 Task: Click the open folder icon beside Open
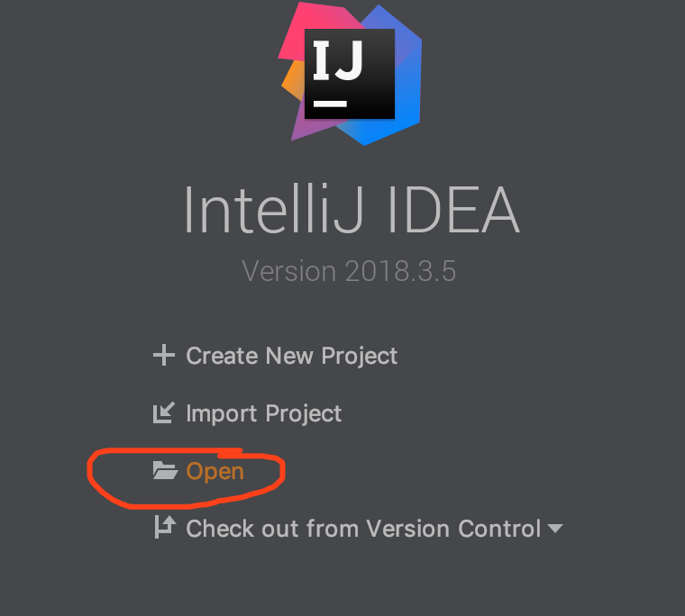[165, 471]
